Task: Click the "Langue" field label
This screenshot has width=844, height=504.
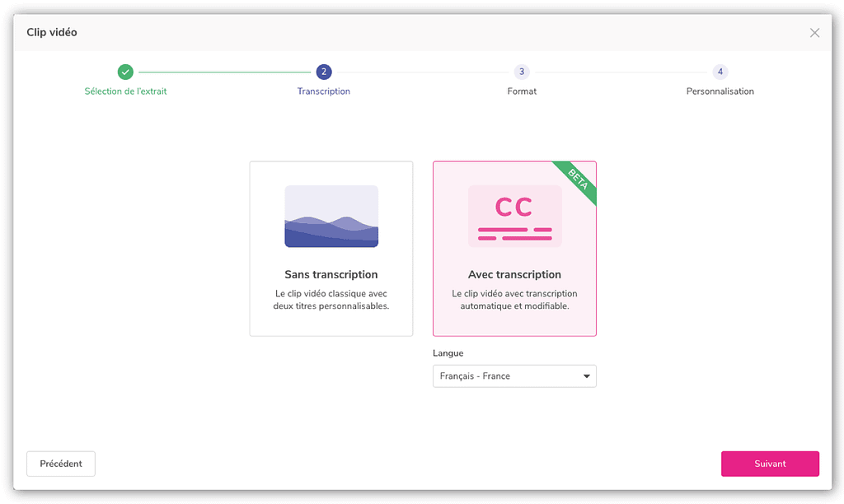Action: point(448,352)
